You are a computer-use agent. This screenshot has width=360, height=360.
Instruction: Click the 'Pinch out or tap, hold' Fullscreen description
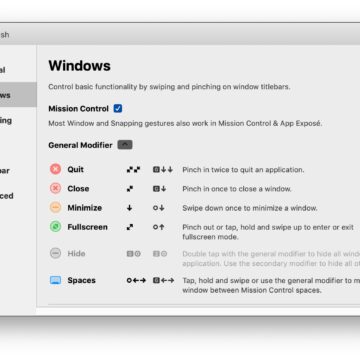tap(268, 232)
